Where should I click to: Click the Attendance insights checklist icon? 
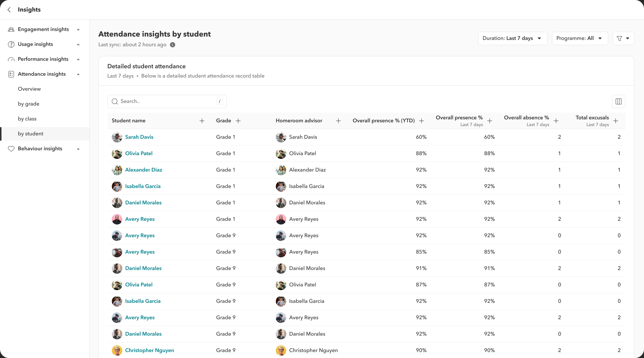coord(11,74)
